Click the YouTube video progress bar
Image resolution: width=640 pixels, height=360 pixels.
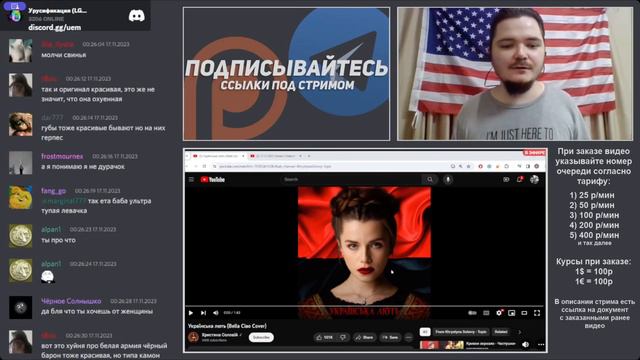pos(364,306)
